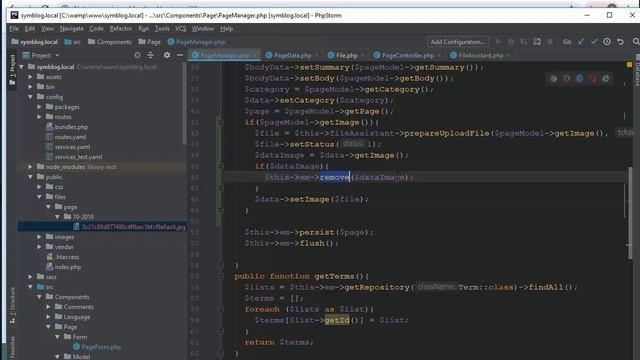Open Git Show History clock icon

[607, 42]
